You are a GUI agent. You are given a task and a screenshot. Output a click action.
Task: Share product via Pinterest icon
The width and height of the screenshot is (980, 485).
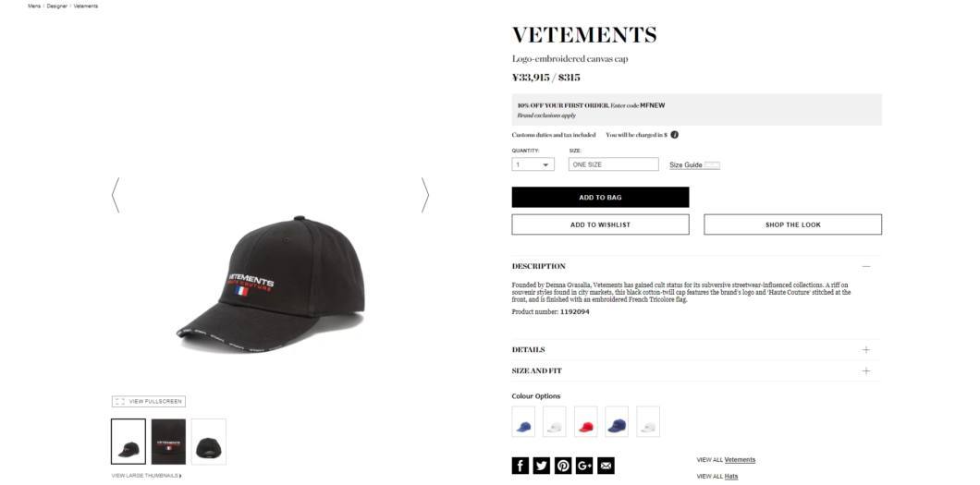(563, 466)
